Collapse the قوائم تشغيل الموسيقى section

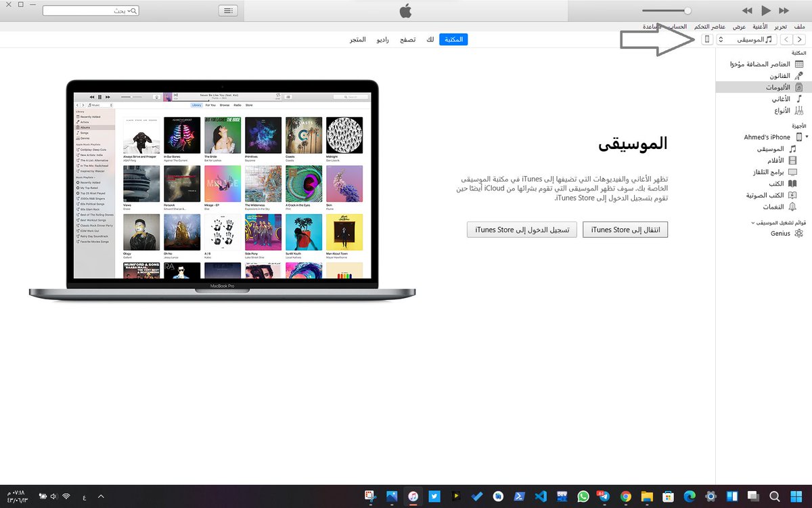pos(754,222)
